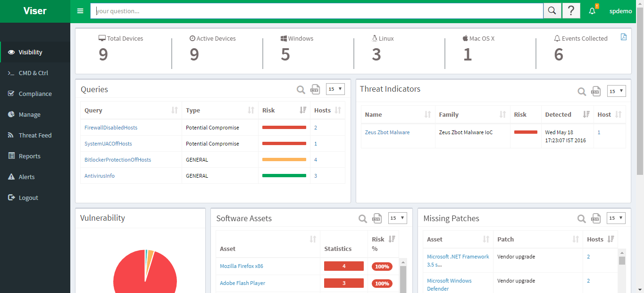Sort Threat Indicators by Detected column
644x293 pixels.
coord(568,114)
